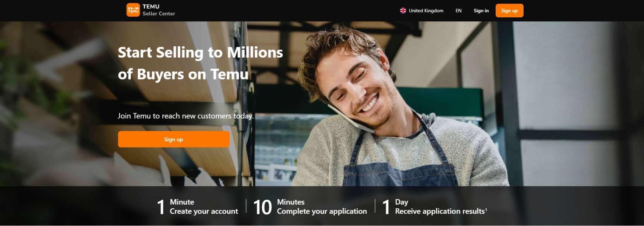Open the United Kingdom region selector
The height and width of the screenshot is (226, 644).
(422, 11)
